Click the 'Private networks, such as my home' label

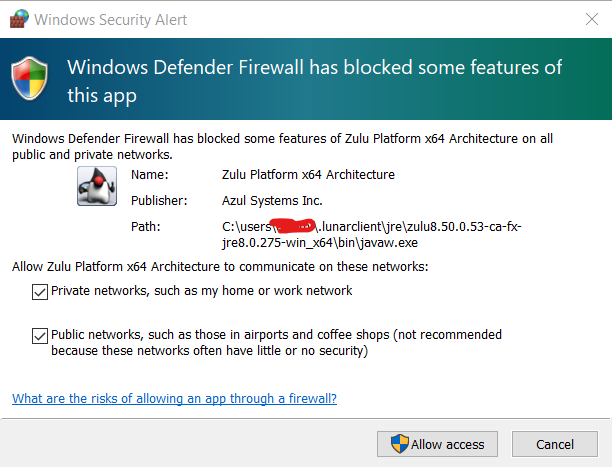coord(201,291)
